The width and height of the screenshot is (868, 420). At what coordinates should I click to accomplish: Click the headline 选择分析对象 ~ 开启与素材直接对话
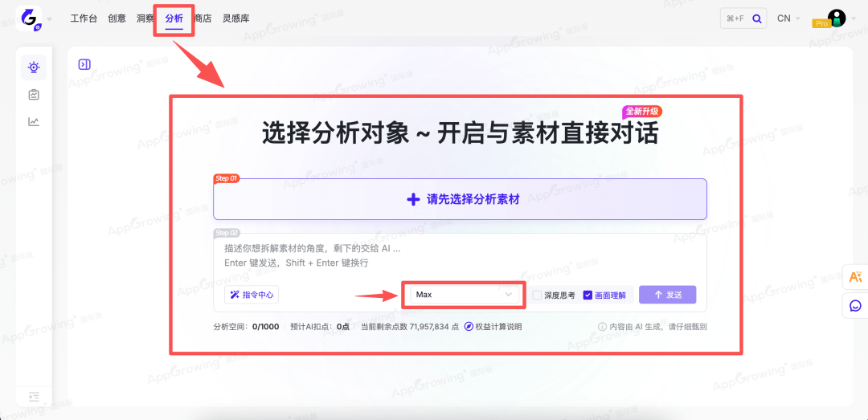[x=460, y=134]
